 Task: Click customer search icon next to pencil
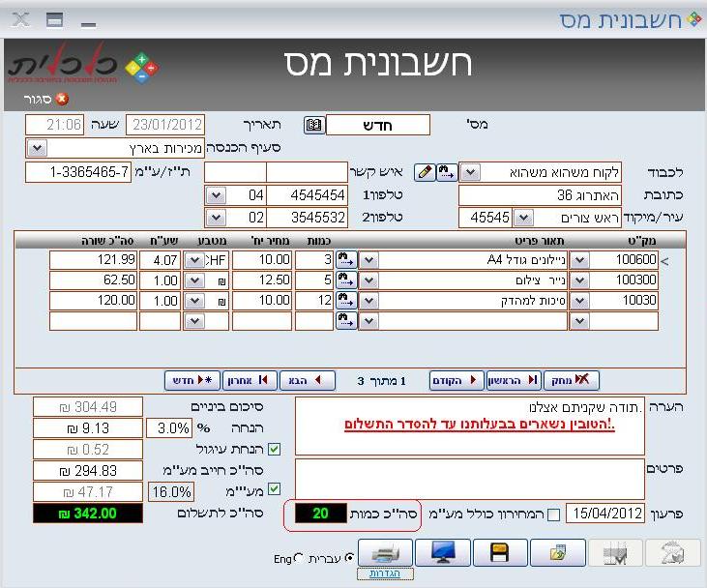click(x=446, y=172)
